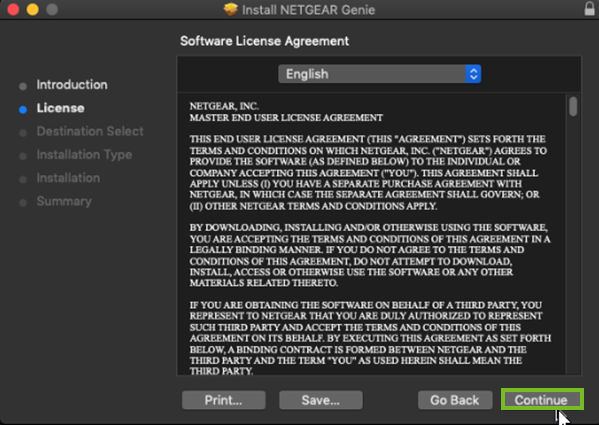
Task: Click the Print... button
Action: click(x=223, y=400)
